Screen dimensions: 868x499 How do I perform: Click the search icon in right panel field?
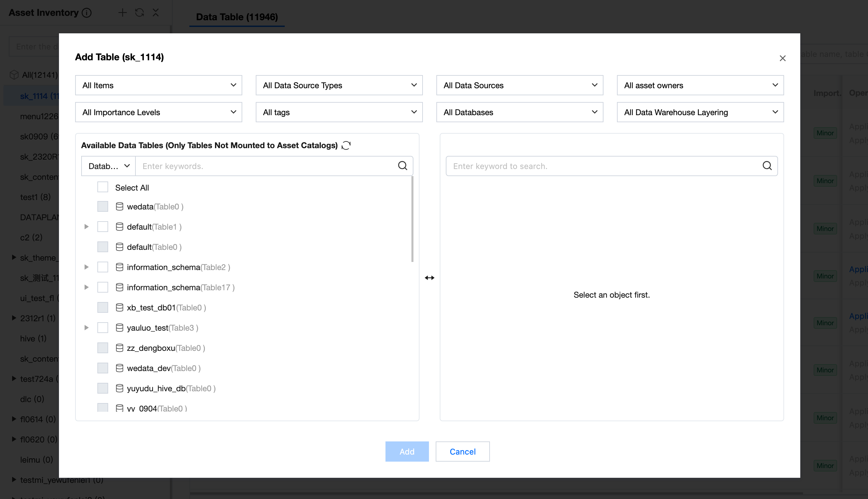click(767, 166)
